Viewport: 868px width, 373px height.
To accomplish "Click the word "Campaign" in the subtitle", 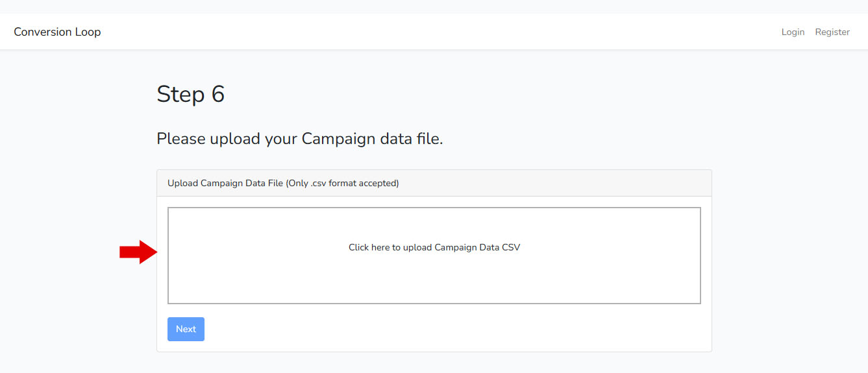I will pyautogui.click(x=338, y=138).
